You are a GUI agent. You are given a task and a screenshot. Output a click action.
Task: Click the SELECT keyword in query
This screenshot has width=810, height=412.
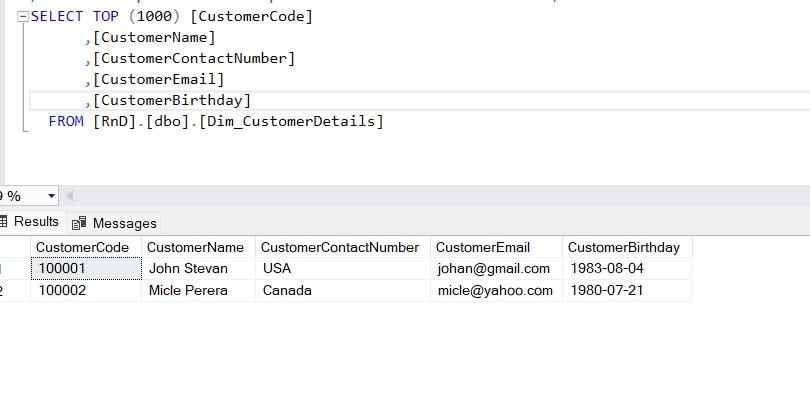click(x=57, y=17)
